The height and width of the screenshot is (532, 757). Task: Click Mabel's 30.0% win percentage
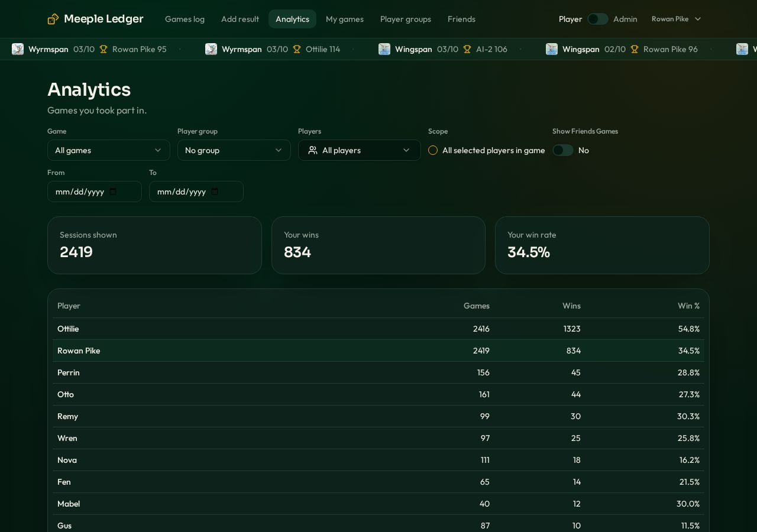click(x=688, y=504)
